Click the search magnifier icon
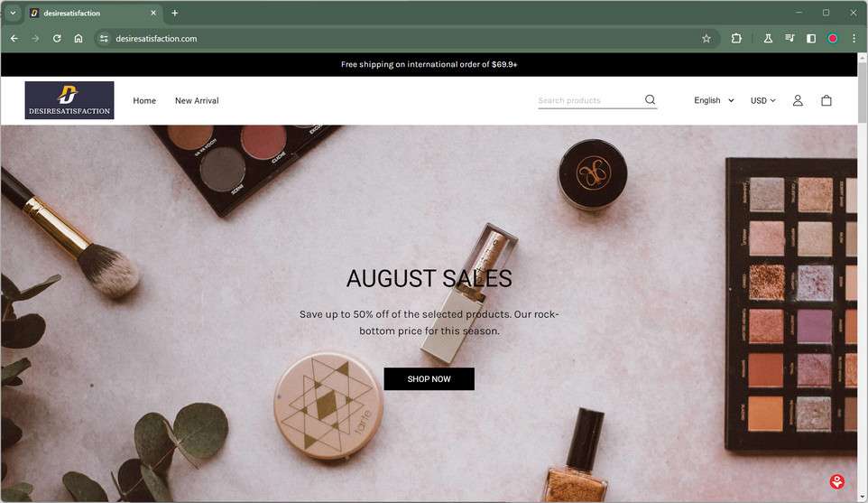868x503 pixels. pyautogui.click(x=650, y=99)
